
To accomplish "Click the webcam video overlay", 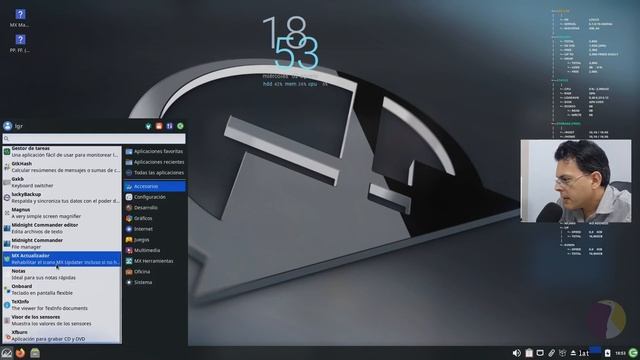I will (576, 181).
